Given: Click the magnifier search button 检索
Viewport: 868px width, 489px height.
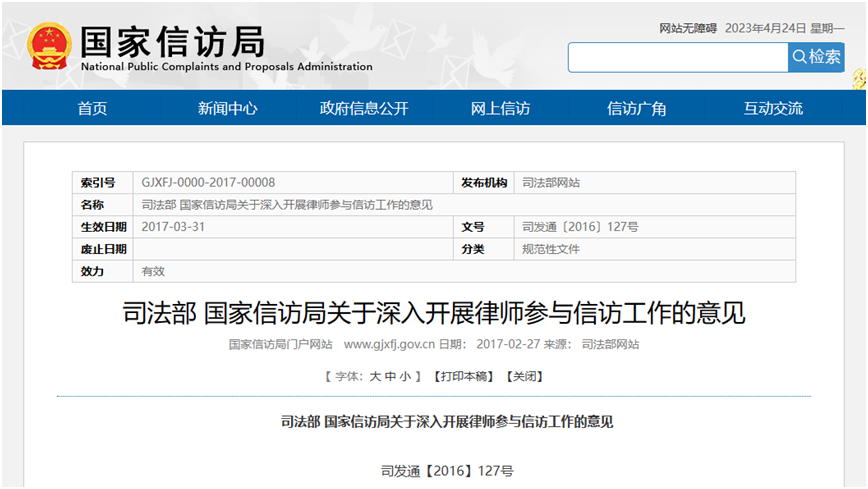Looking at the screenshot, I should (x=816, y=57).
